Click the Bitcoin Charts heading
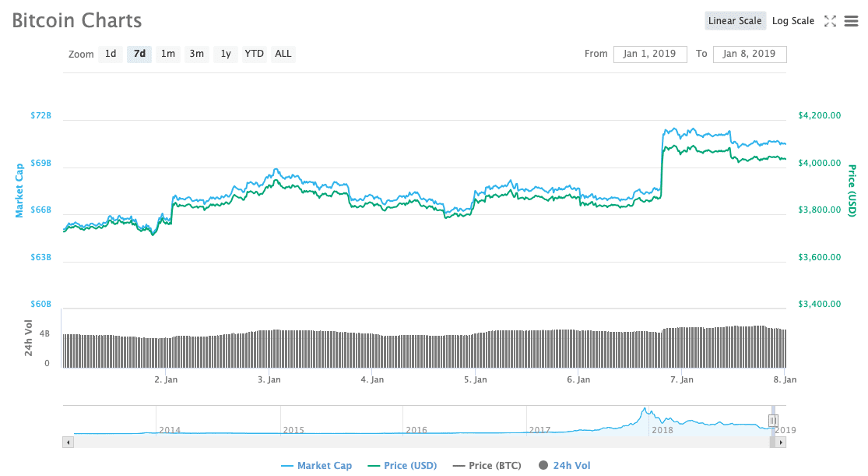Viewport: 868px width, 476px height. pos(77,20)
